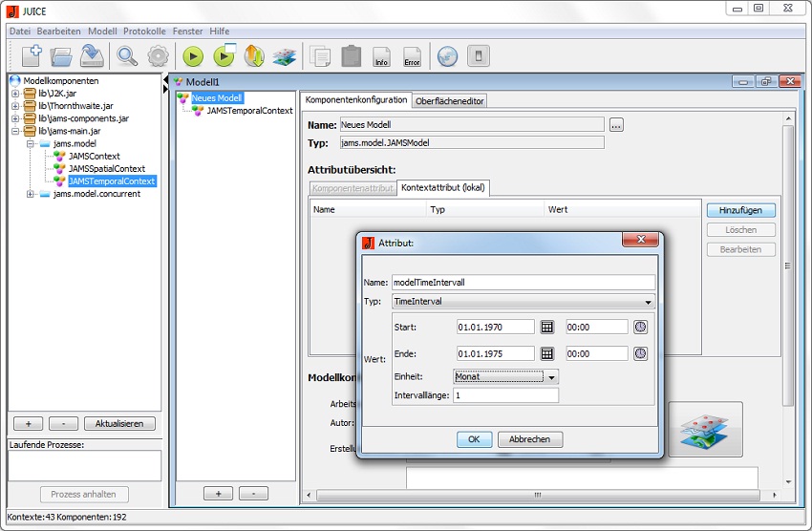Screen dimensions: 812x531
Task: Open the calendar picker for Ende date
Action: point(547,353)
